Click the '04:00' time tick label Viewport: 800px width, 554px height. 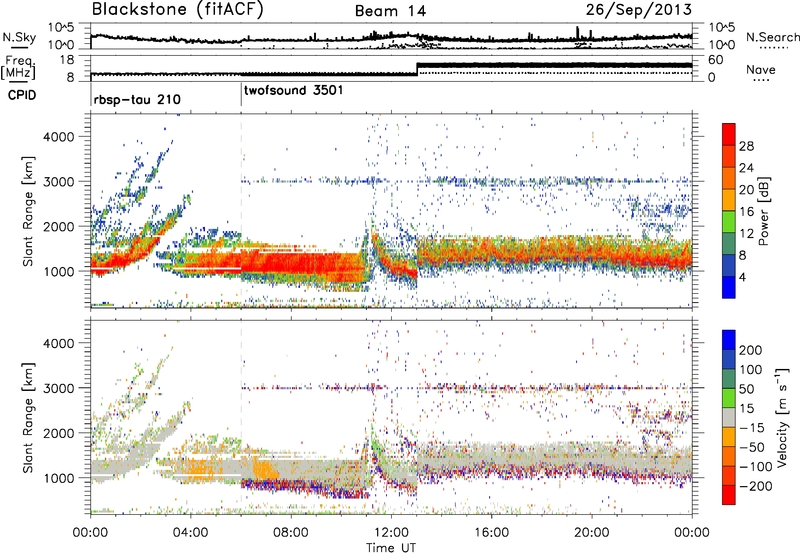click(x=190, y=533)
